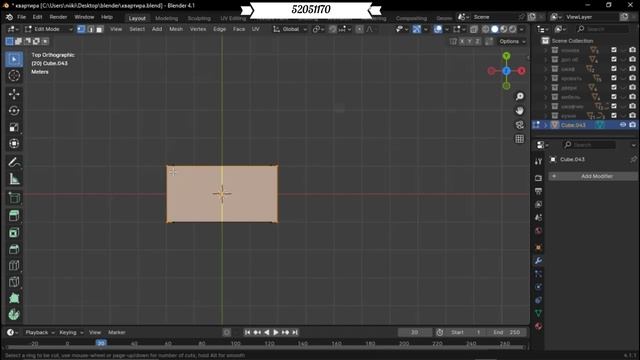The width and height of the screenshot is (640, 360).
Task: Hide Cube.043 using its eye icon
Action: coord(623,125)
